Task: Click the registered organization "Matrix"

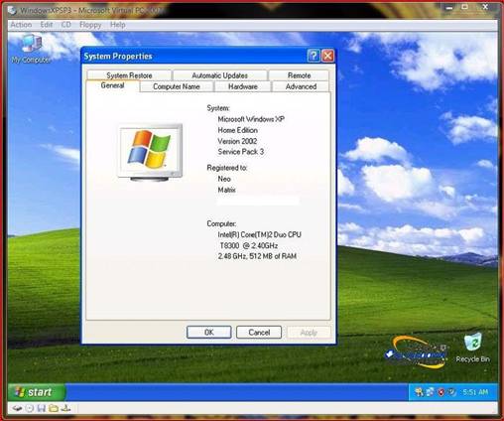Action: click(226, 190)
